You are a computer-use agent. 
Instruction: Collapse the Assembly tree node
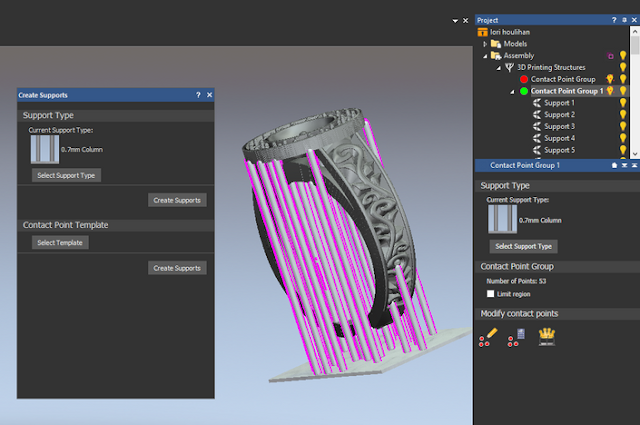485,56
